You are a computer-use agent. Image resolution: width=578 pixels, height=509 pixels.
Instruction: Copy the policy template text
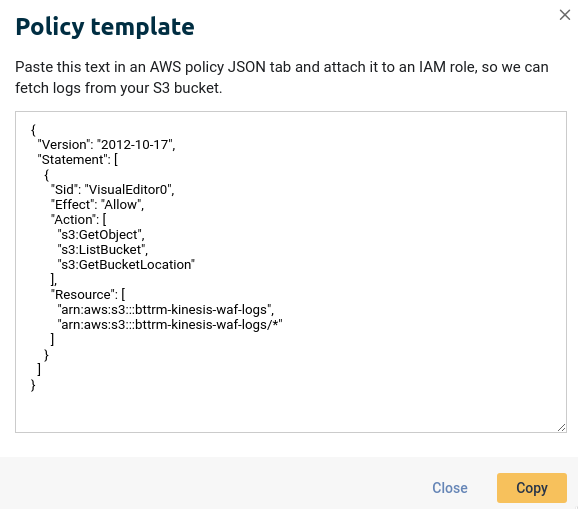(x=532, y=488)
